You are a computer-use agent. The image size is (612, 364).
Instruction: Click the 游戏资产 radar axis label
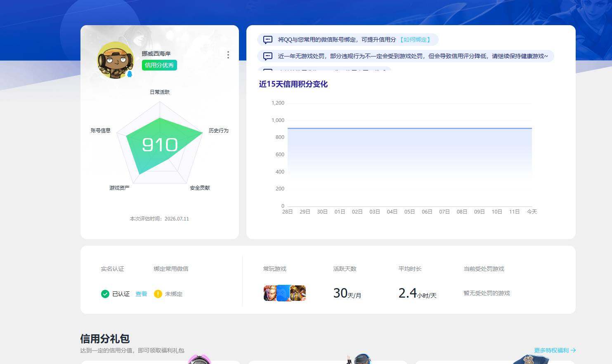[x=119, y=188]
